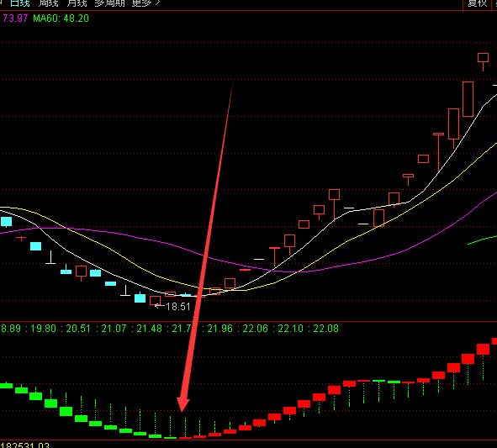Switch to the 周线 weekly chart tab
Image resolution: width=497 pixels, height=448 pixels.
point(48,3)
